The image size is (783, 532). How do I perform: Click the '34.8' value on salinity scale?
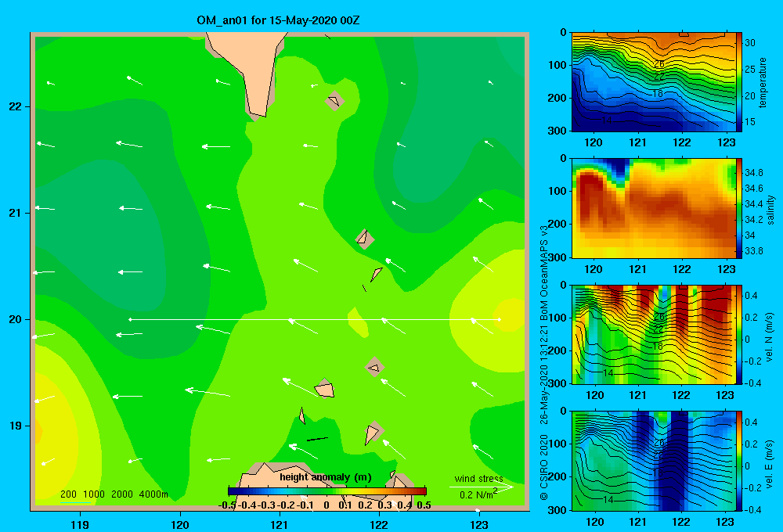tap(754, 173)
